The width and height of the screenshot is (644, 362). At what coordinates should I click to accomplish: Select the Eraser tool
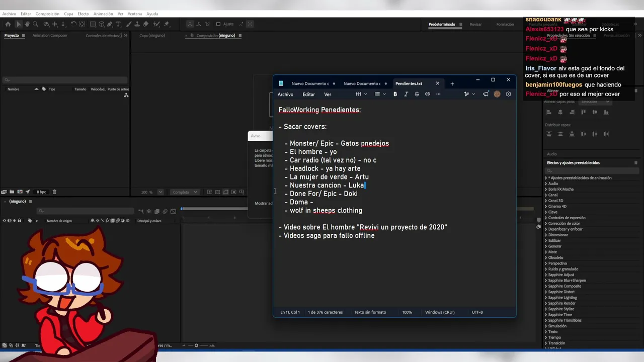(x=146, y=24)
